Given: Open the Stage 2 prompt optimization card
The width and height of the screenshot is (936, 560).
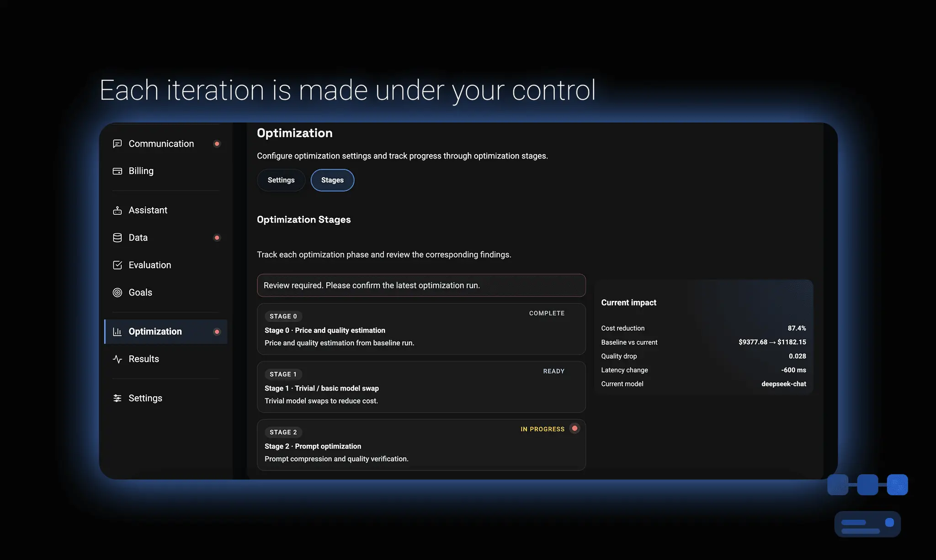Looking at the screenshot, I should coord(421,445).
